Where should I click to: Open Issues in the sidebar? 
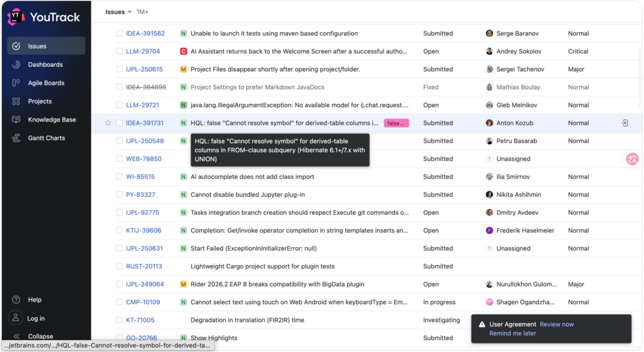[x=46, y=46]
